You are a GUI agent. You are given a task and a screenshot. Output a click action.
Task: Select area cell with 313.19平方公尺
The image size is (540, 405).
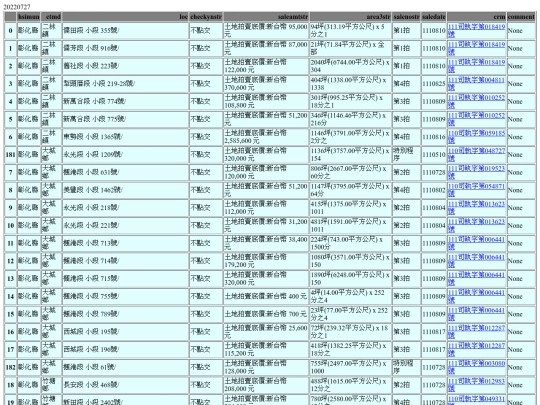tap(351, 30)
